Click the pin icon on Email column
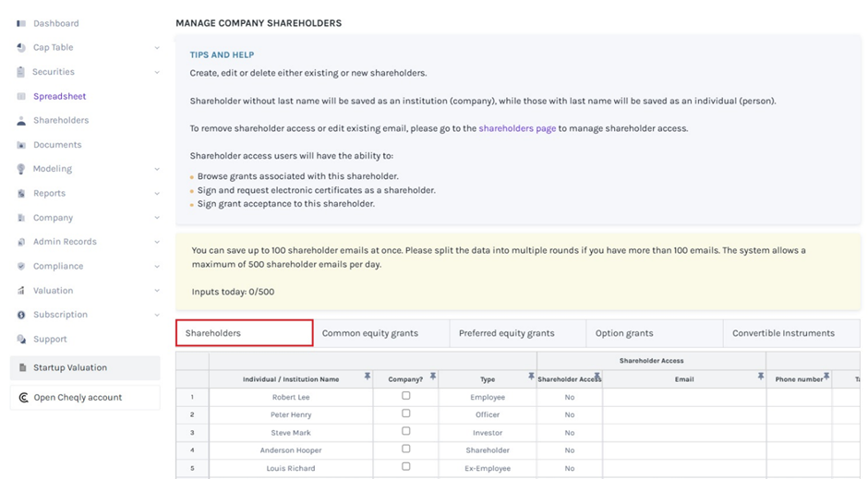868x479 pixels. (761, 377)
